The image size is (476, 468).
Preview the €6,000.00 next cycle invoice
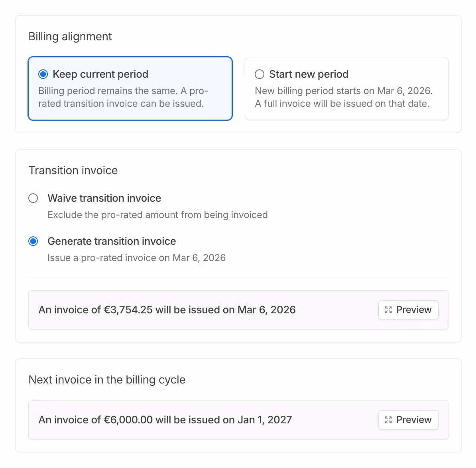408,419
